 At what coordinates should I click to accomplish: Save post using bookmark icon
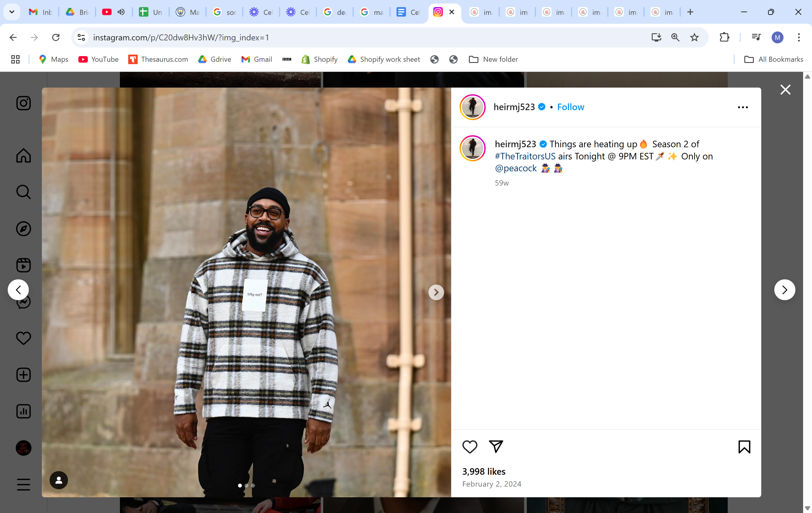(x=744, y=446)
